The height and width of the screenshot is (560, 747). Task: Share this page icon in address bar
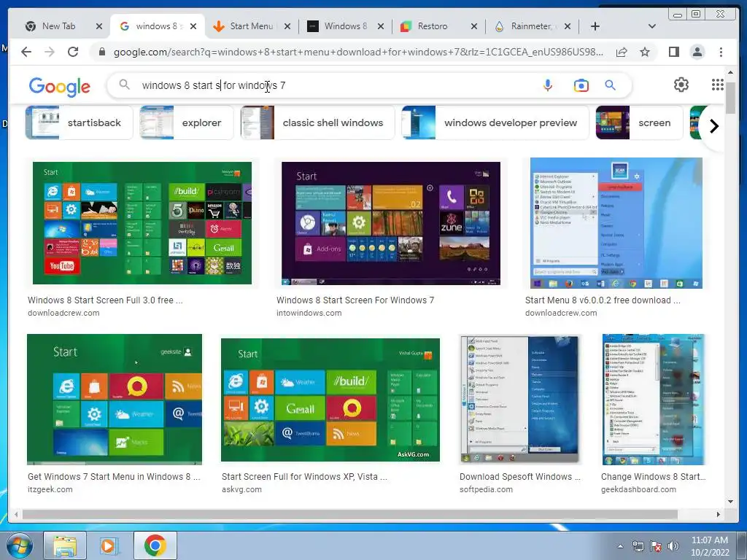pyautogui.click(x=622, y=52)
